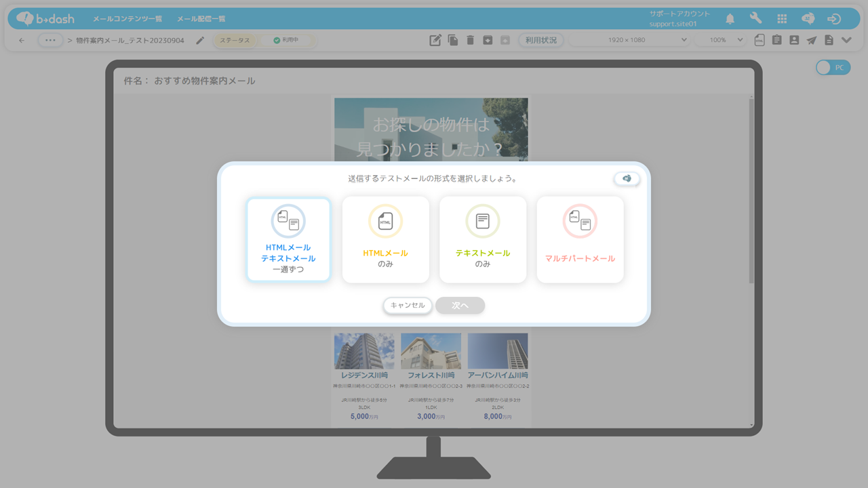Click the キャンセル button in dialog

coord(408,306)
